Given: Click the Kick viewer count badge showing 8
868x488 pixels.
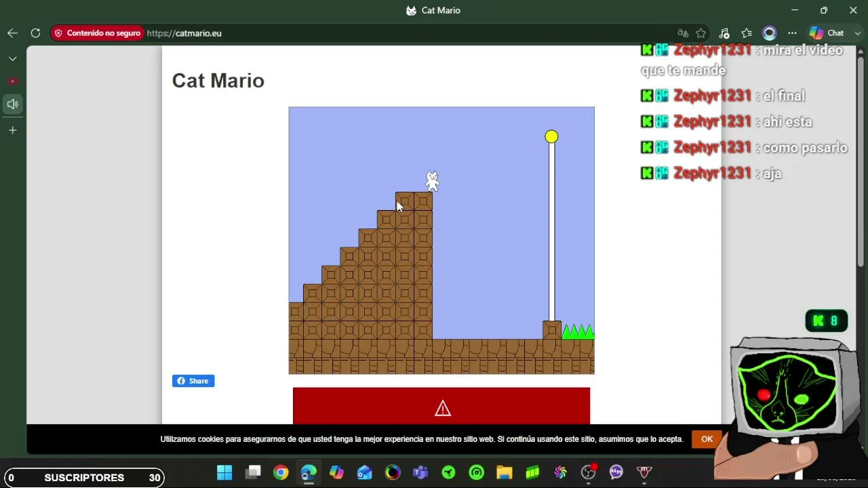Looking at the screenshot, I should tap(827, 321).
